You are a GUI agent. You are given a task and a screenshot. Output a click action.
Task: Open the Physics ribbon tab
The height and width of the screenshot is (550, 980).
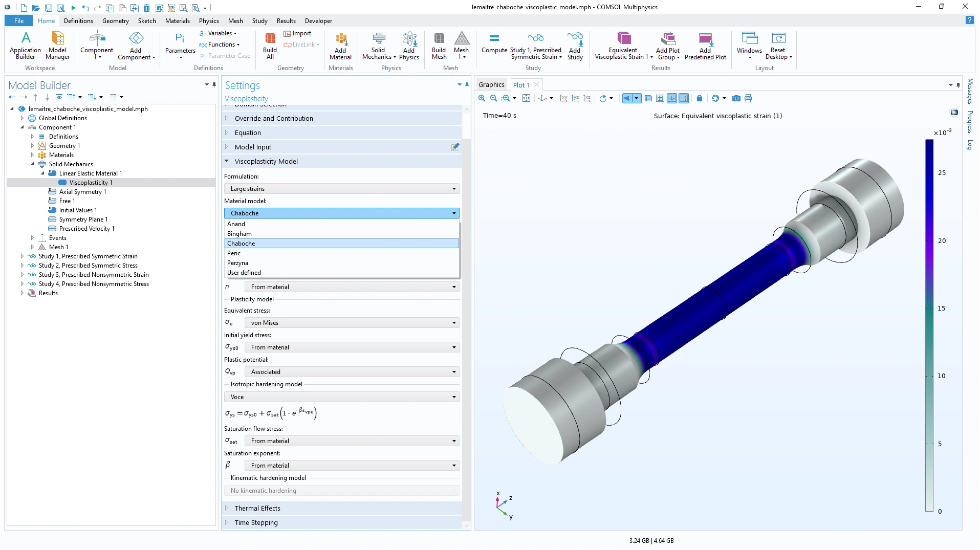(209, 21)
